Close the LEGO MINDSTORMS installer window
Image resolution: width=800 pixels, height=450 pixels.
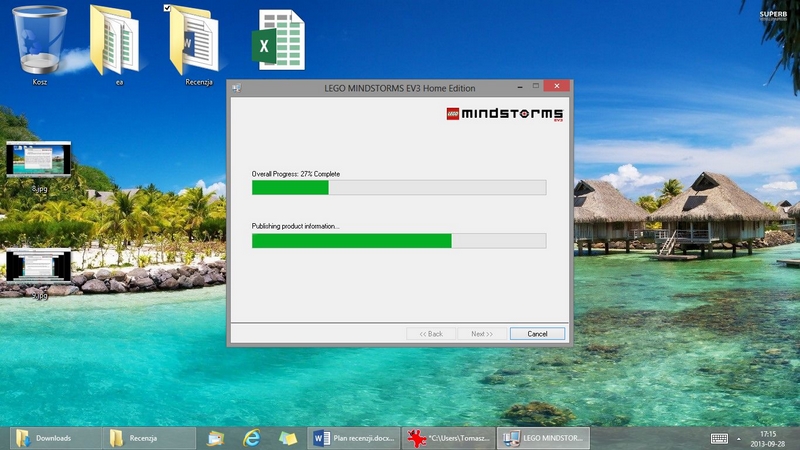click(557, 86)
